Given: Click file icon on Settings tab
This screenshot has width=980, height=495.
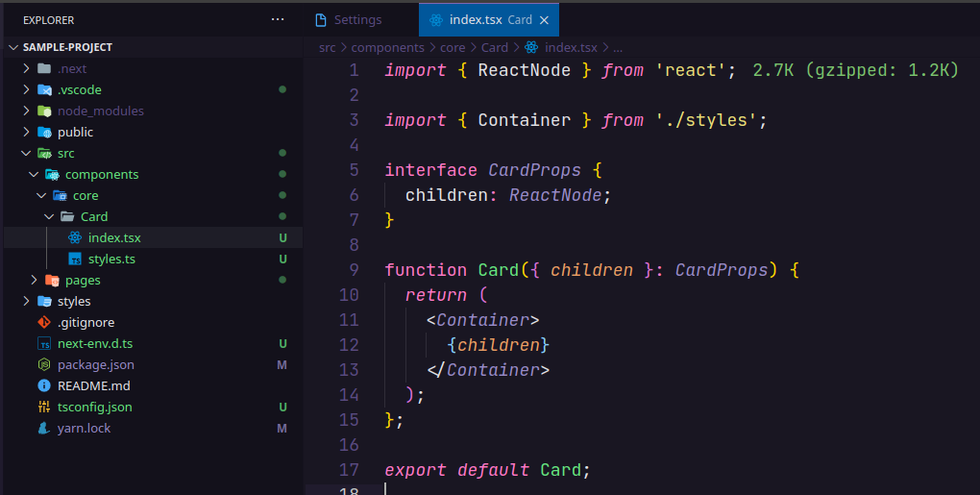Looking at the screenshot, I should point(321,20).
